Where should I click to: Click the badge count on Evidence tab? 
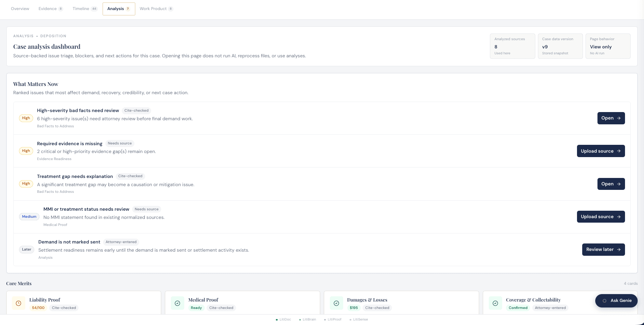pyautogui.click(x=61, y=9)
